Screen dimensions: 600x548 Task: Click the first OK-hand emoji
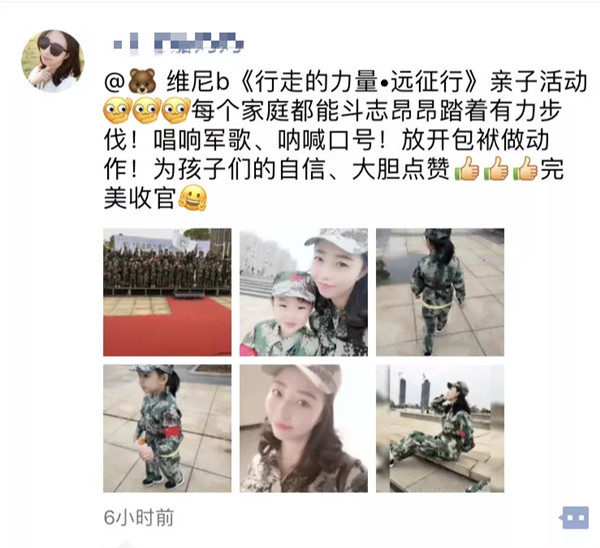(x=117, y=111)
